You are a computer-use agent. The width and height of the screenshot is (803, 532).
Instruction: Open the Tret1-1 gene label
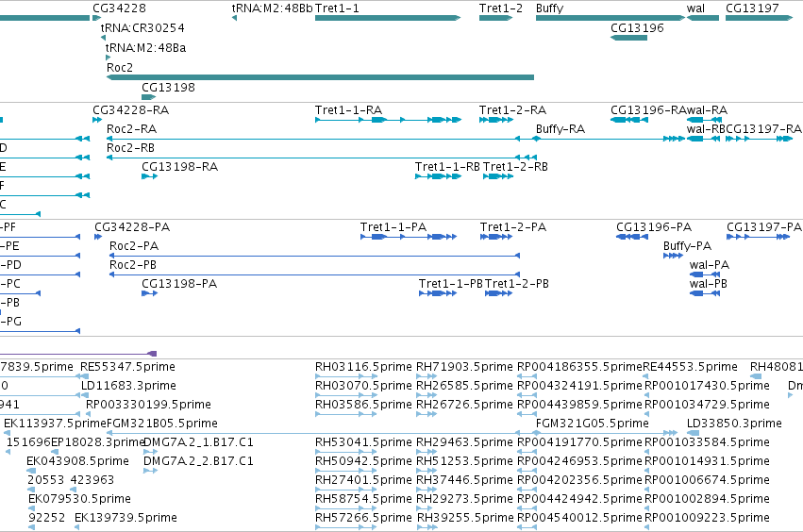tap(337, 8)
